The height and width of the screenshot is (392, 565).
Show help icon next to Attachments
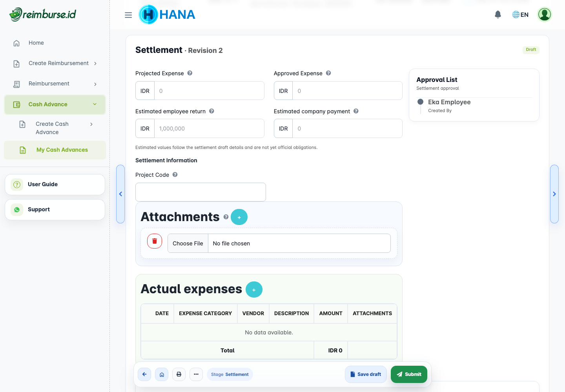pyautogui.click(x=226, y=217)
